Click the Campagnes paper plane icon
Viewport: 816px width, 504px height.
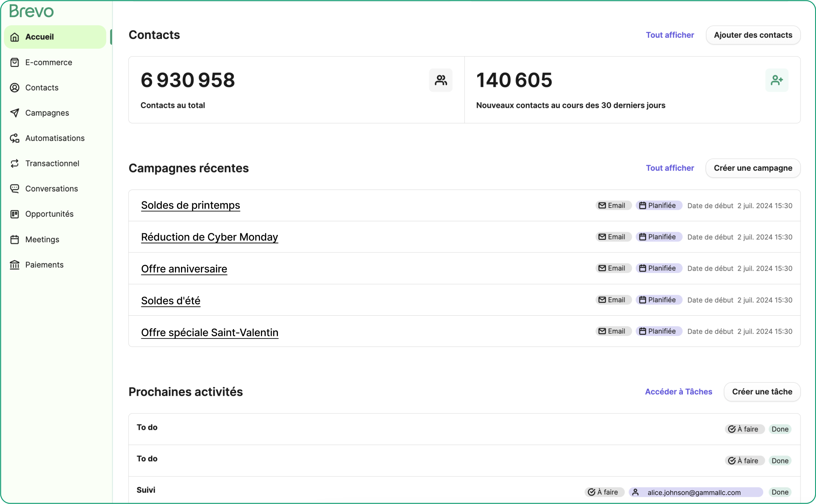click(15, 113)
